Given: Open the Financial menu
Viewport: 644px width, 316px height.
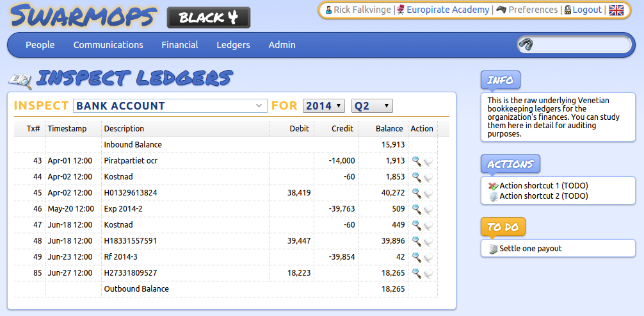Looking at the screenshot, I should 180,45.
